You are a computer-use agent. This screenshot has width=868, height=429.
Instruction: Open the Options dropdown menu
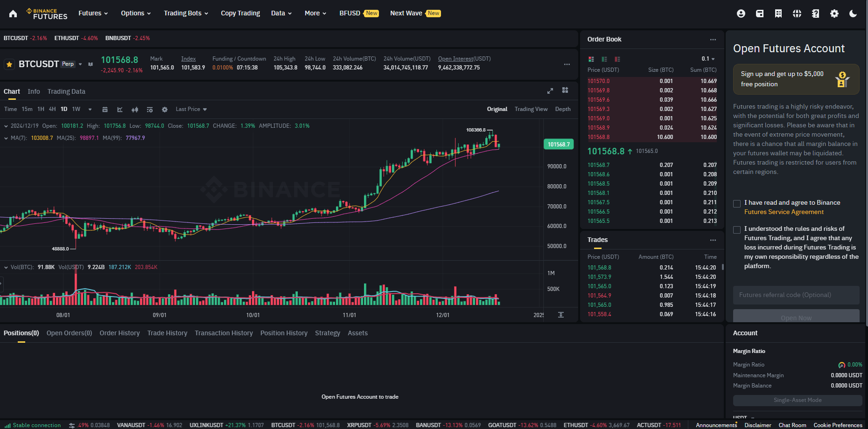[x=136, y=14]
